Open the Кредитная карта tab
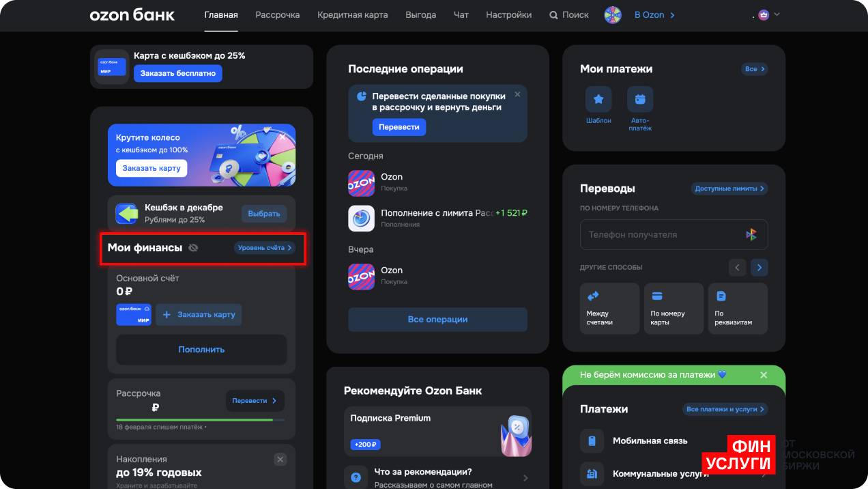 tap(353, 15)
